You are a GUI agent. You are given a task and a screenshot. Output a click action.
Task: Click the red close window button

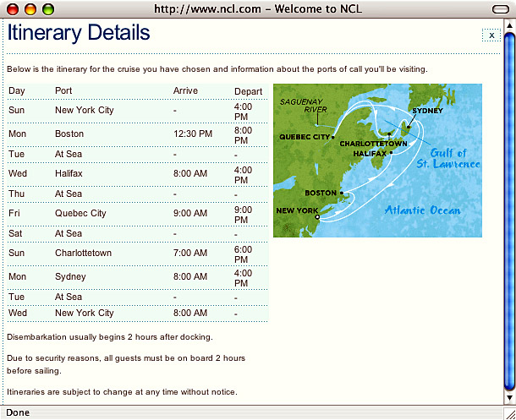(x=12, y=8)
